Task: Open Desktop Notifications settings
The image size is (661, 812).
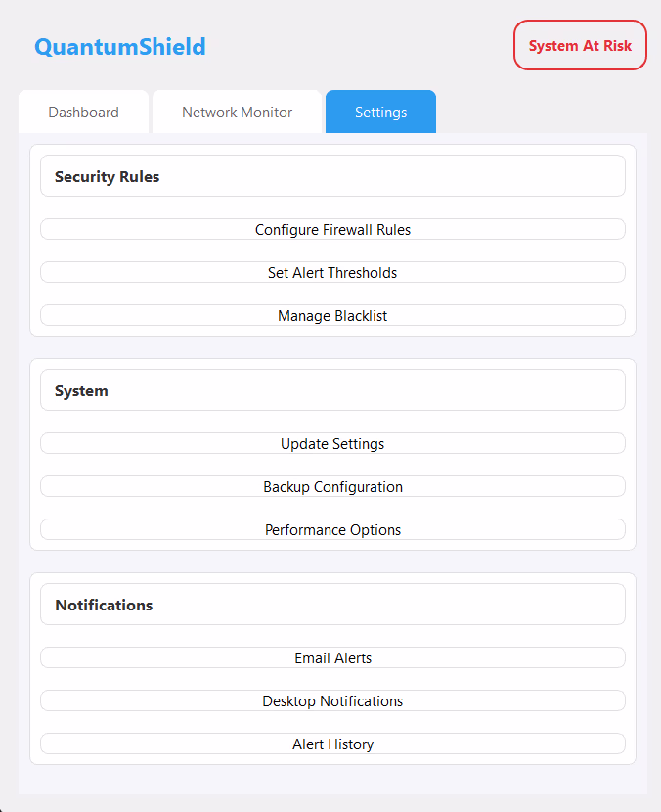Action: pos(332,700)
